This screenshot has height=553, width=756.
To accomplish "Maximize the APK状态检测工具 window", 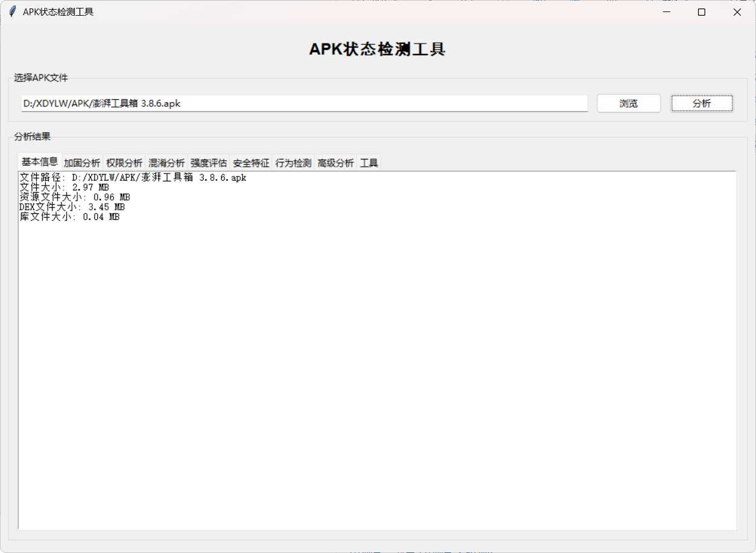I will click(x=701, y=11).
